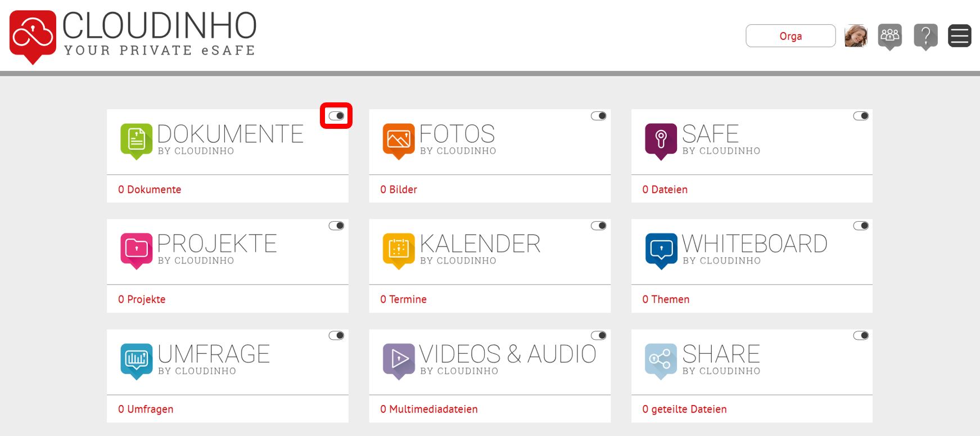The width and height of the screenshot is (980, 436).
Task: Open the "0 Projekte" link
Action: coord(142,299)
